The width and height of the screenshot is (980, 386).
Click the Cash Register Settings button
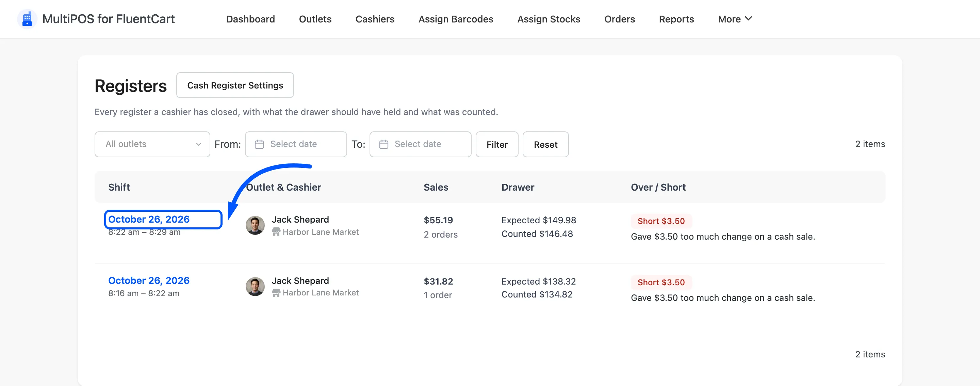coord(235,85)
